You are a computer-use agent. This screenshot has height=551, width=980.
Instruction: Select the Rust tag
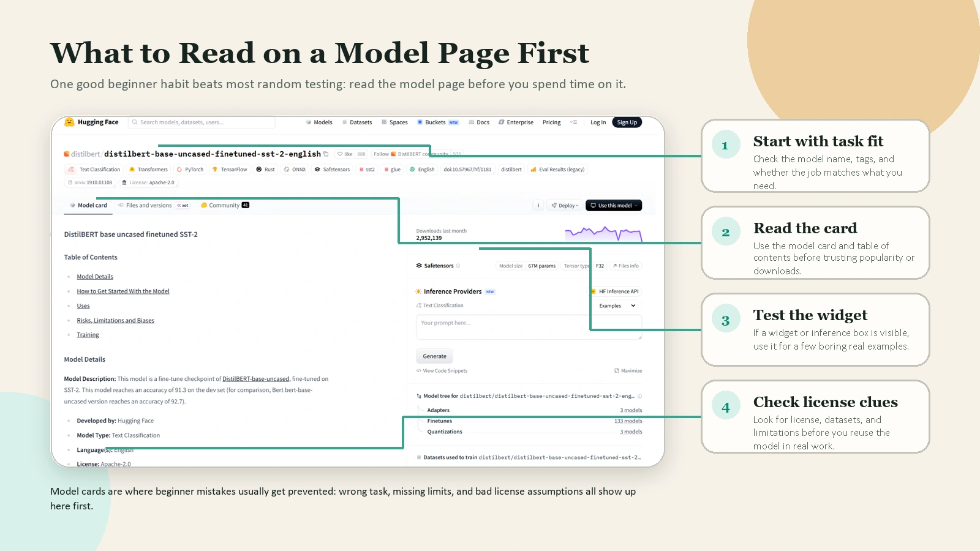click(x=266, y=170)
